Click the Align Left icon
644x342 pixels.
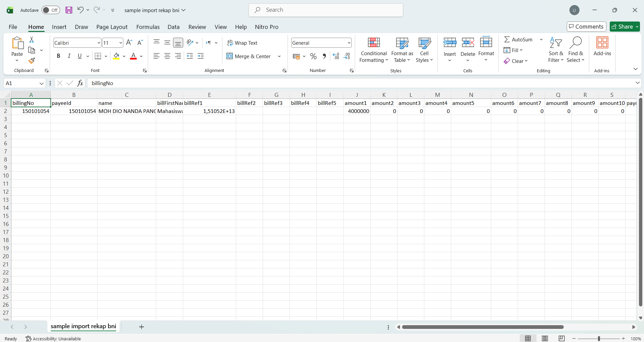click(x=157, y=56)
